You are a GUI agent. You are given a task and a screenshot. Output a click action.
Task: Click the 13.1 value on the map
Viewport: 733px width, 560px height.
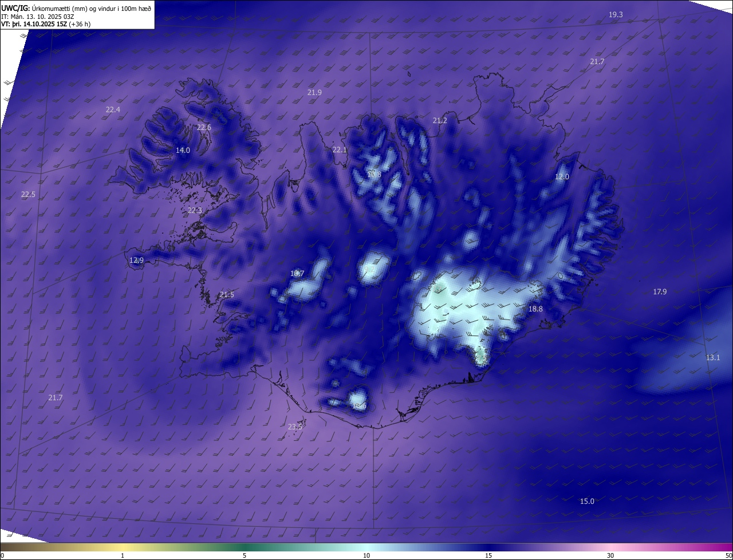pos(712,357)
